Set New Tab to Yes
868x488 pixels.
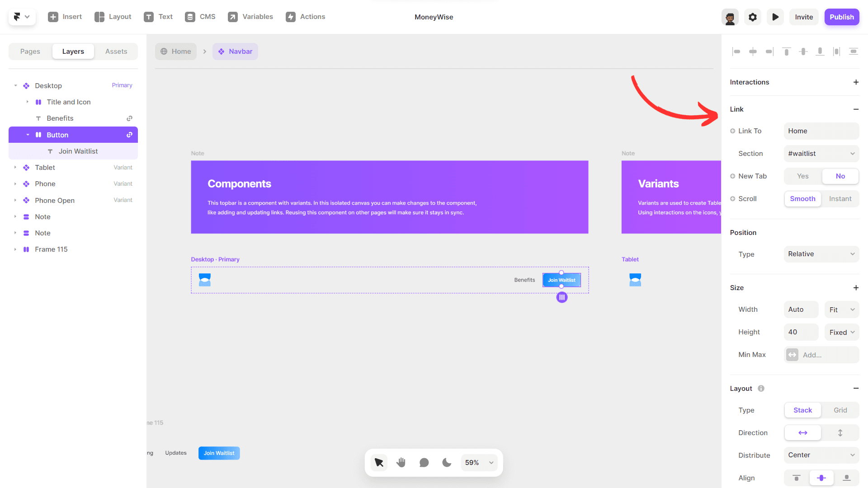(803, 176)
